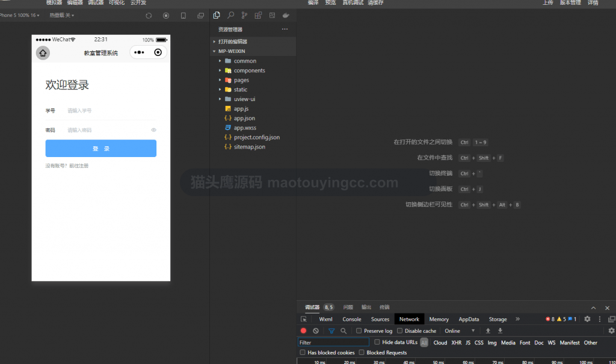Viewport: 616px width, 364px height.
Task: Click the import HAR upload arrow icon
Action: coord(488,330)
